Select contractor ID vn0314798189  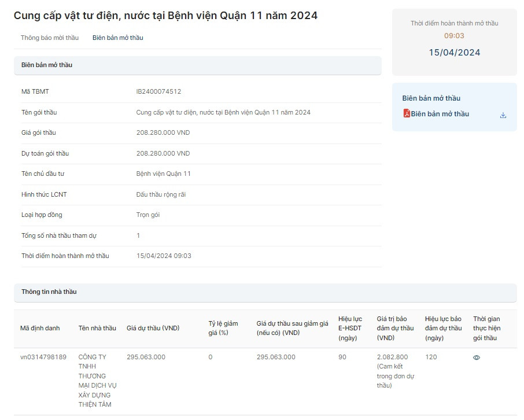[43, 357]
